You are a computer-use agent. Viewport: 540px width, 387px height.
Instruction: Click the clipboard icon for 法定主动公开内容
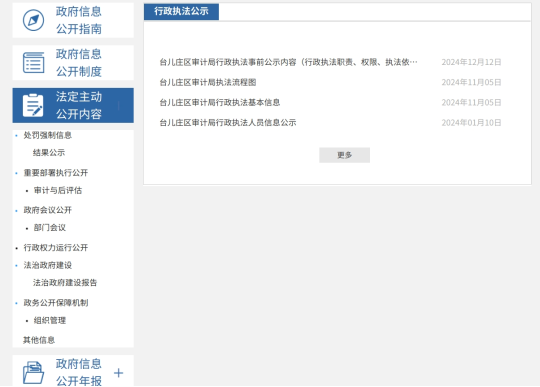coord(33,105)
